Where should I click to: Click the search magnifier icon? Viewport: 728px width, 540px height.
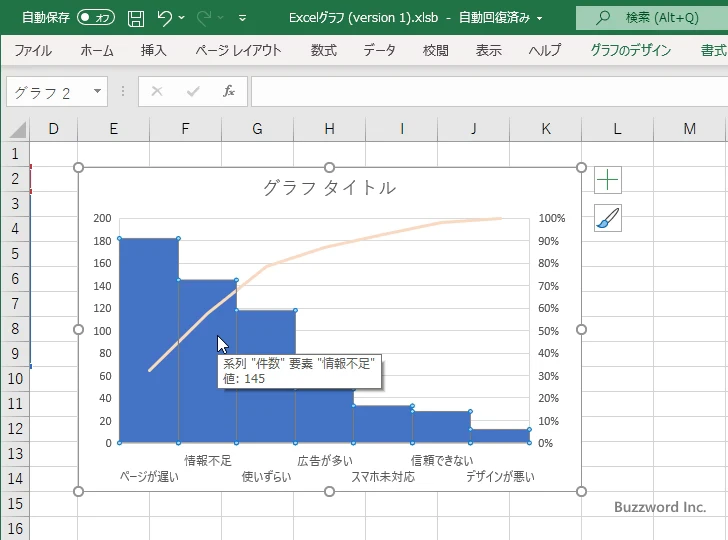point(603,18)
